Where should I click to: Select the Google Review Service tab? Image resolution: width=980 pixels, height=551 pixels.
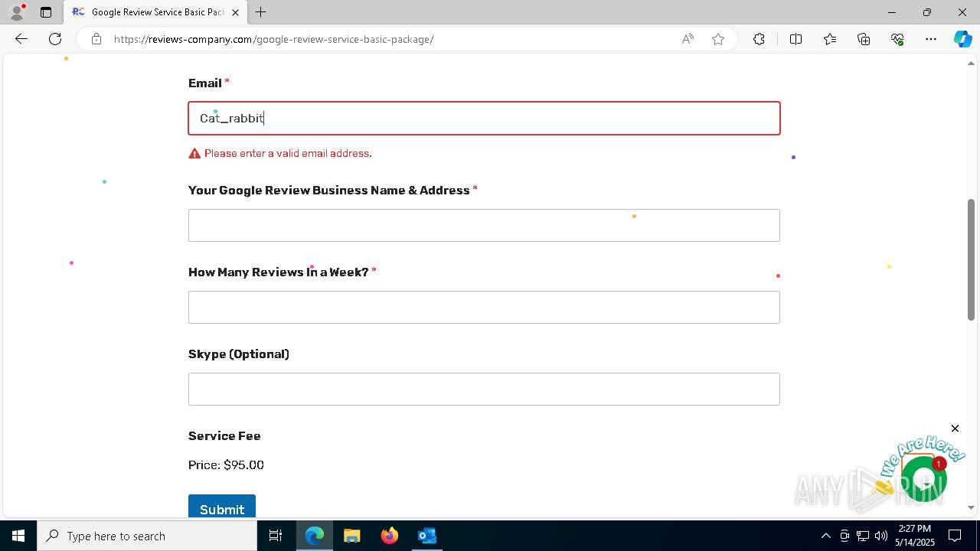(x=153, y=12)
